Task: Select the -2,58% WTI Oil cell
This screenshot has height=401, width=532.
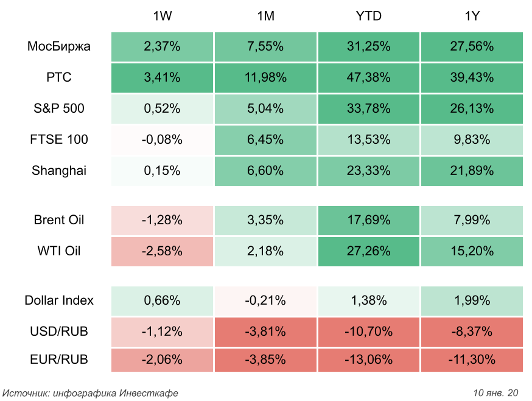Action: pyautogui.click(x=162, y=251)
